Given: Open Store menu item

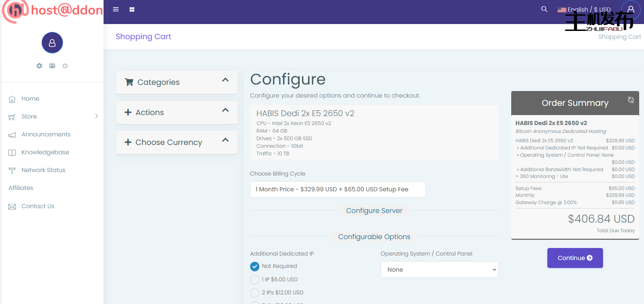Looking at the screenshot, I should [x=29, y=116].
